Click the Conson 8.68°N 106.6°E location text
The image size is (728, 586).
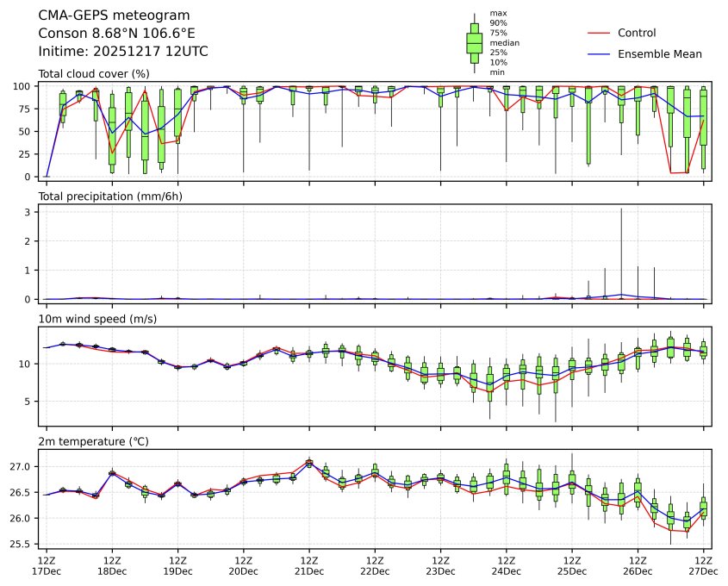[116, 33]
